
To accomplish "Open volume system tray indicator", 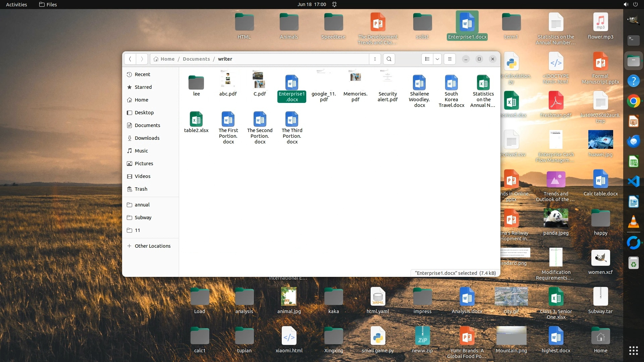I will (626, 4).
